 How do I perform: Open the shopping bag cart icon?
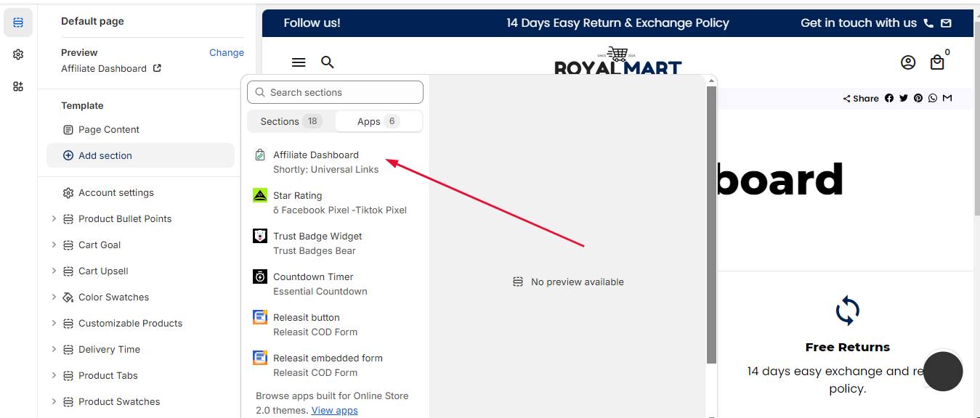pyautogui.click(x=937, y=62)
